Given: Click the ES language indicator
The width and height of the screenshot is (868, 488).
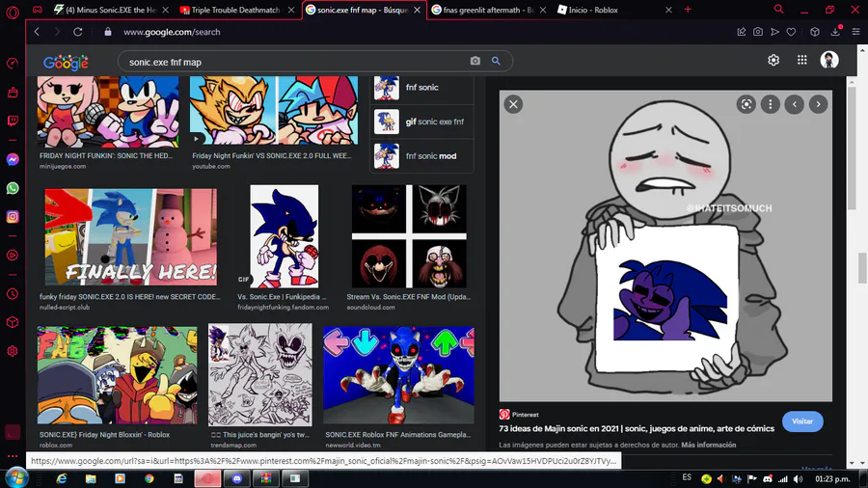Looking at the screenshot, I should (x=687, y=477).
